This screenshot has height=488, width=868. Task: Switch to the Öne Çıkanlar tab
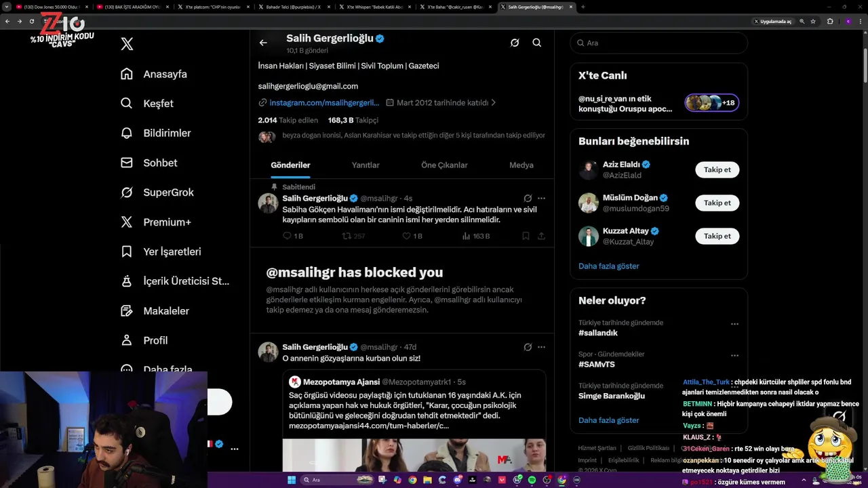pos(444,165)
